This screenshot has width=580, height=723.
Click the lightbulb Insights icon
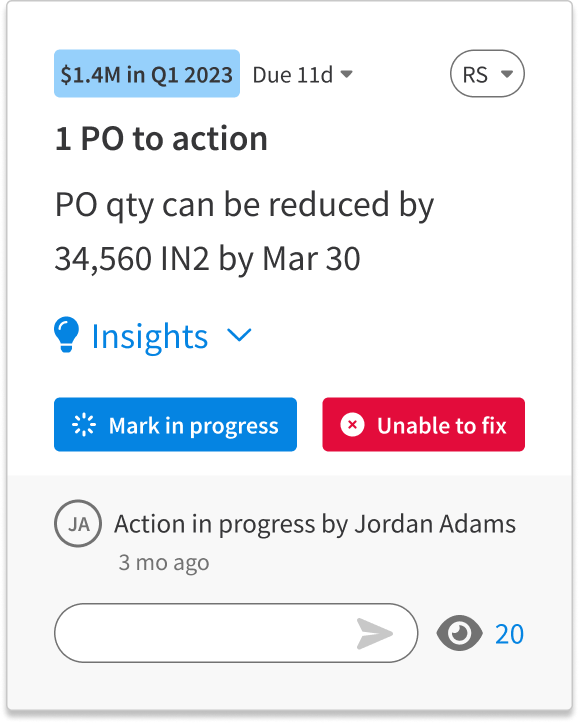tap(66, 335)
